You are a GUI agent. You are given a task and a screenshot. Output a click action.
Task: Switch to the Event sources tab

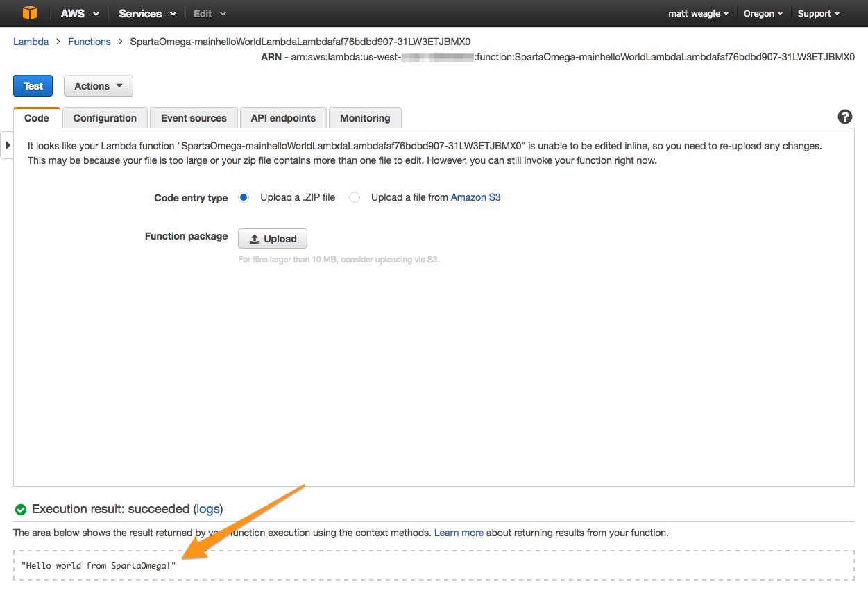pyautogui.click(x=194, y=118)
